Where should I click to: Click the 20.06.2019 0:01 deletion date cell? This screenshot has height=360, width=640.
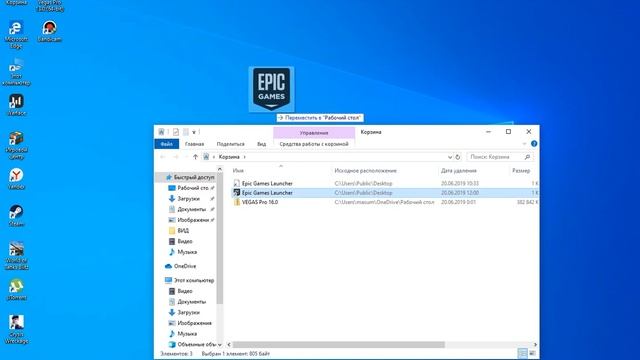(x=458, y=202)
